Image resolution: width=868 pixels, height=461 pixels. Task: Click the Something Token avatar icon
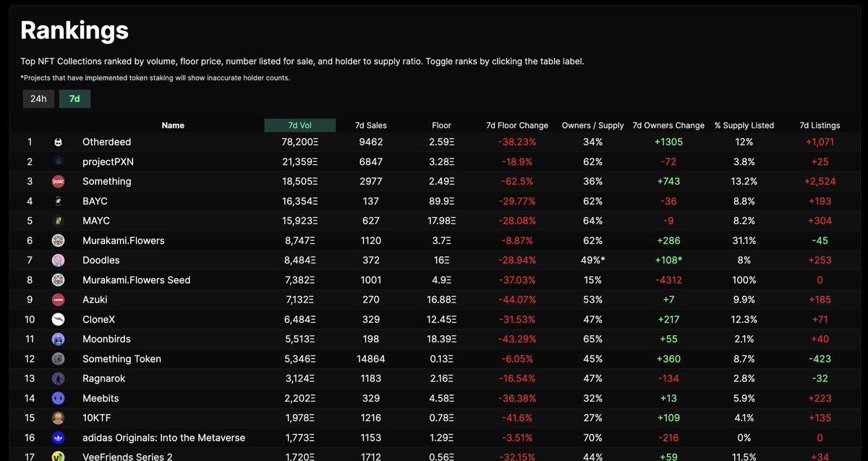[x=58, y=359]
